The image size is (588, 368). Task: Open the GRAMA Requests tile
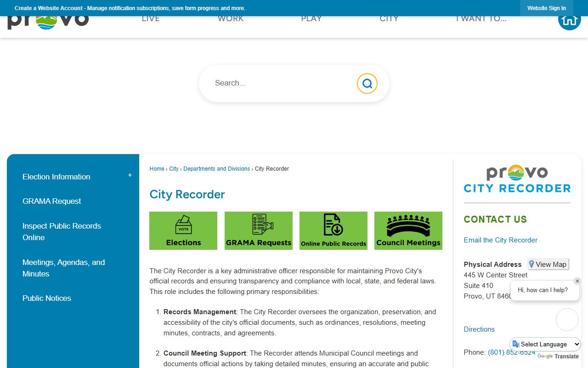tap(259, 230)
